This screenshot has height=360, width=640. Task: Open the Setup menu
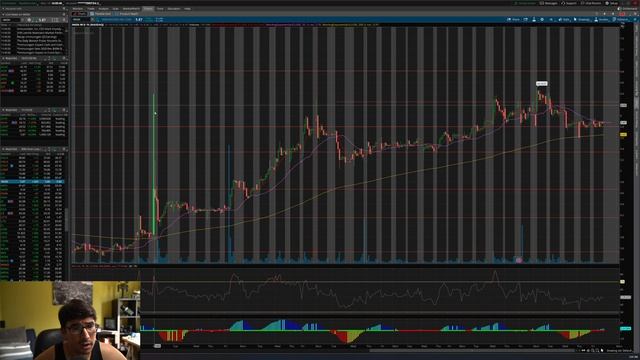(x=611, y=3)
